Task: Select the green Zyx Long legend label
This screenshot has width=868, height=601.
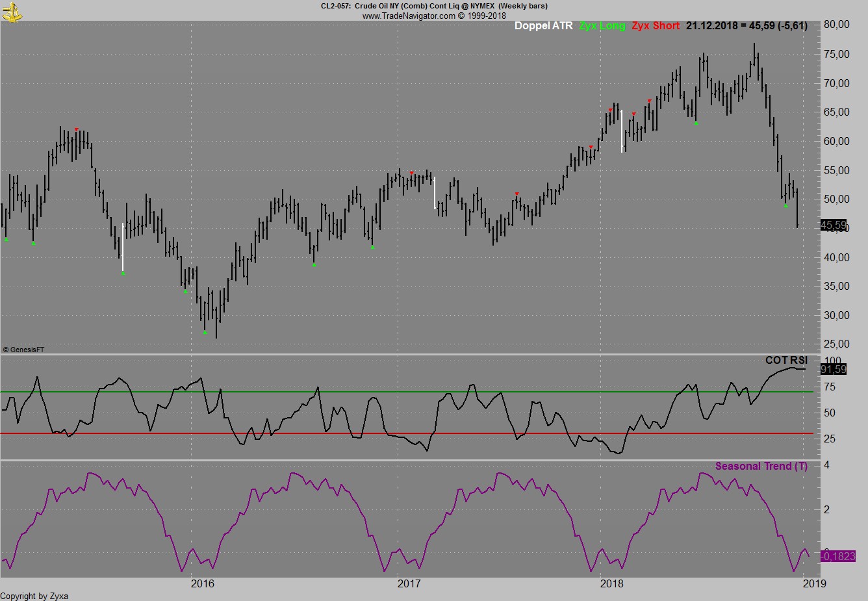Action: pos(602,26)
